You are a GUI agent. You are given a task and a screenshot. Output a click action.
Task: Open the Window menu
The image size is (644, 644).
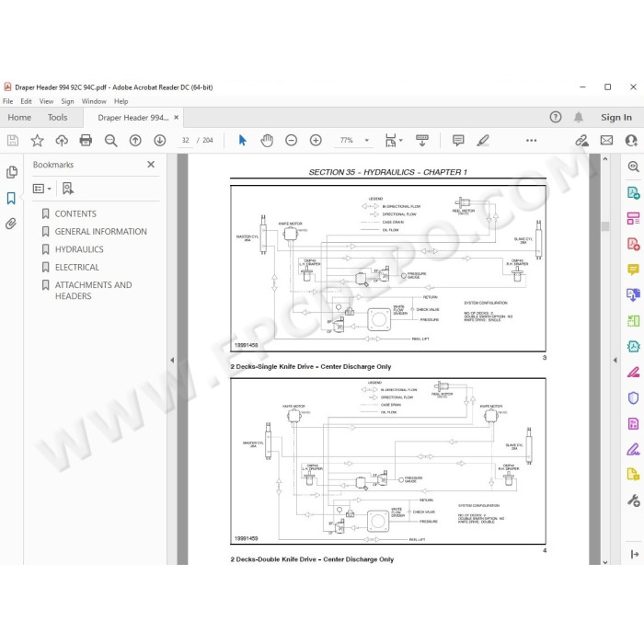94,101
